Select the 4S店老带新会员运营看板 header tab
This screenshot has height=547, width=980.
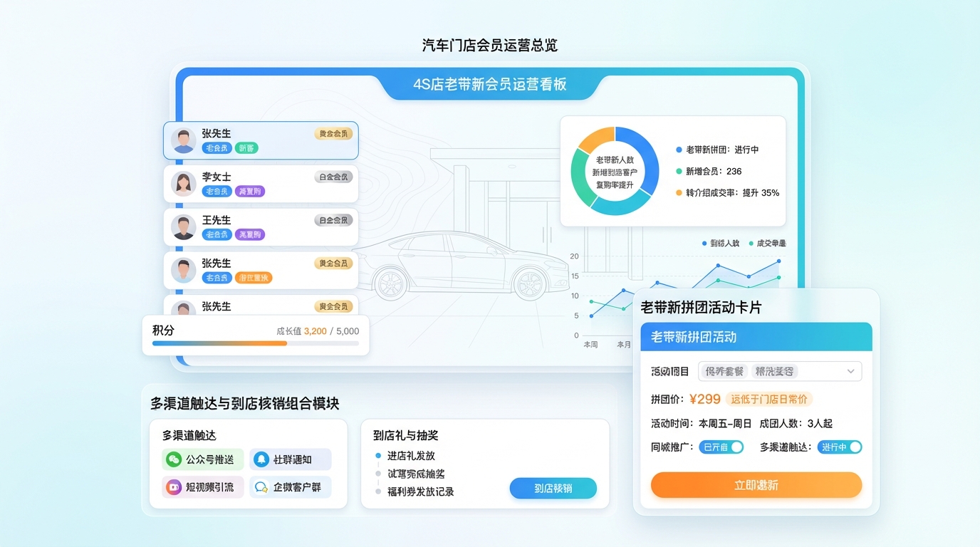(x=490, y=85)
